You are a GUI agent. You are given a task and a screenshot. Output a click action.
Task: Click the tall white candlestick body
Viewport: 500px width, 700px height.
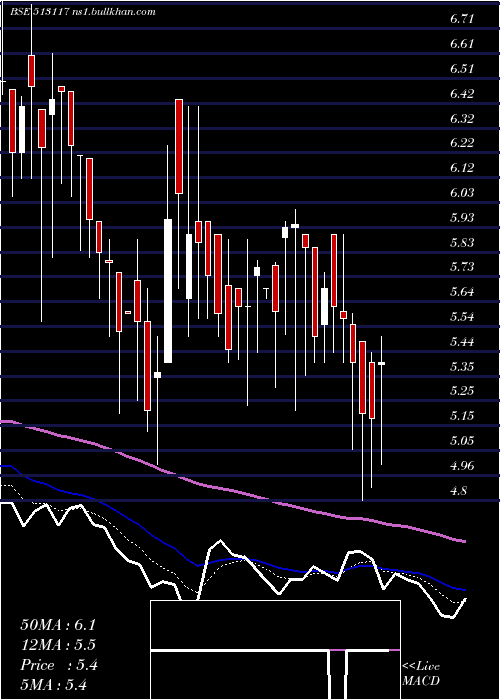point(168,291)
